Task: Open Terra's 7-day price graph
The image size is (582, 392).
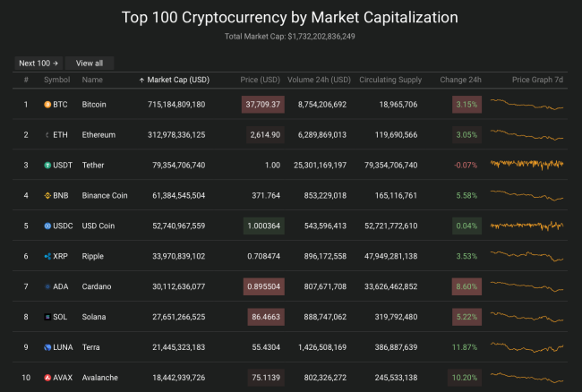Action: pyautogui.click(x=526, y=347)
